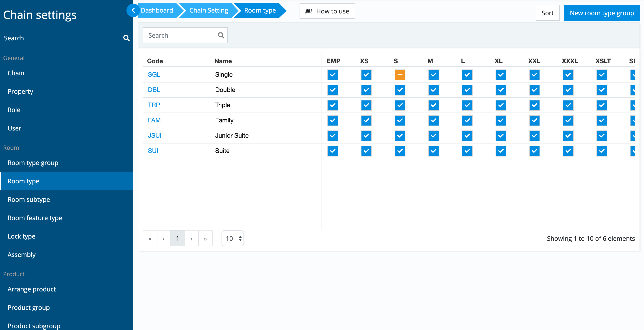
Task: Select Room subtype sidebar item
Action: (x=29, y=200)
